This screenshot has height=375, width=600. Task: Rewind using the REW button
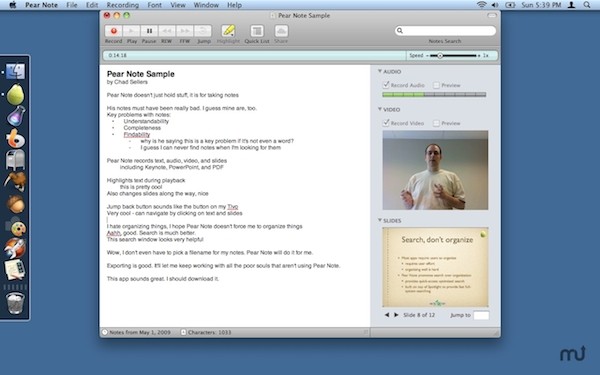point(167,31)
